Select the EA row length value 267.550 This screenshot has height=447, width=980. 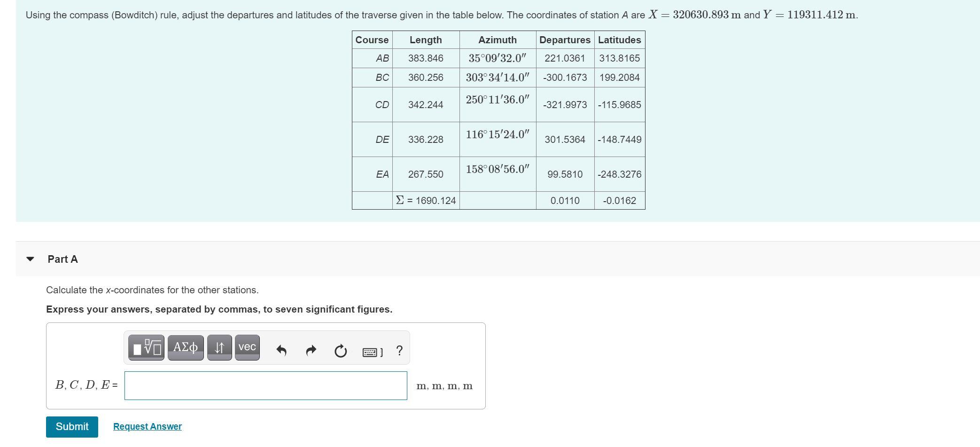425,174
